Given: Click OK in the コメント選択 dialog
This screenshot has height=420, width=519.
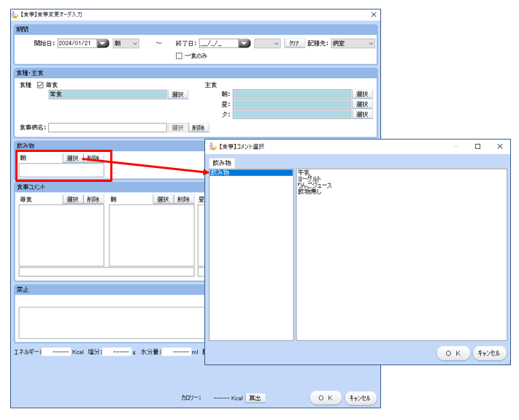Looking at the screenshot, I should (x=453, y=354).
